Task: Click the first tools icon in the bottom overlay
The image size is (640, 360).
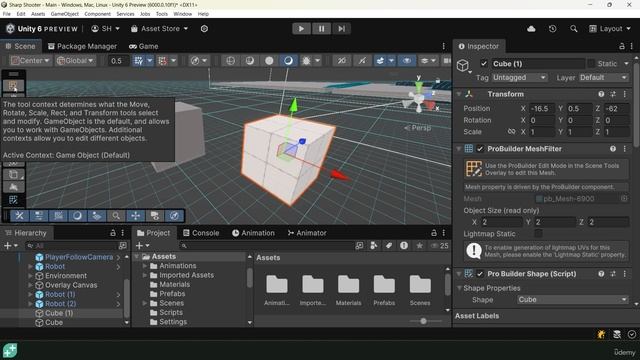Action: tap(20, 215)
